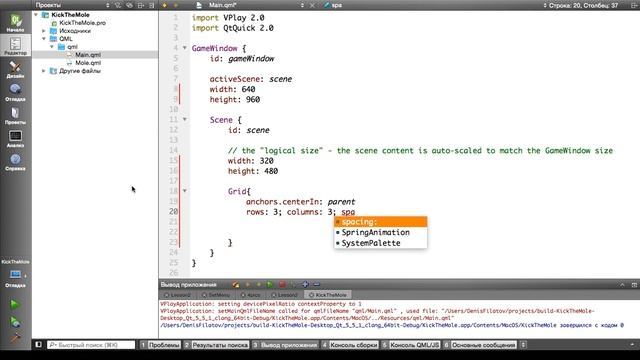Image resolution: width=640 pixels, height=360 pixels.
Task: Click the code line 'anchors.centerIn: parent'
Action: (x=300, y=202)
